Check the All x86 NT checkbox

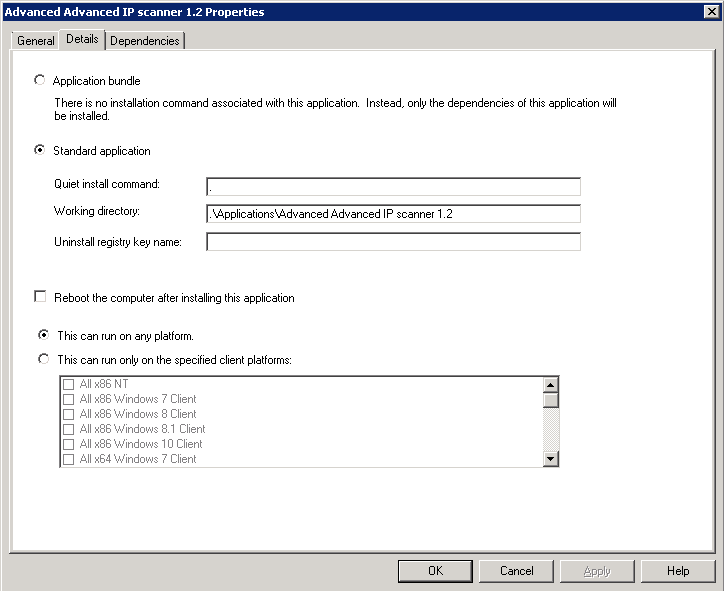pyautogui.click(x=68, y=384)
